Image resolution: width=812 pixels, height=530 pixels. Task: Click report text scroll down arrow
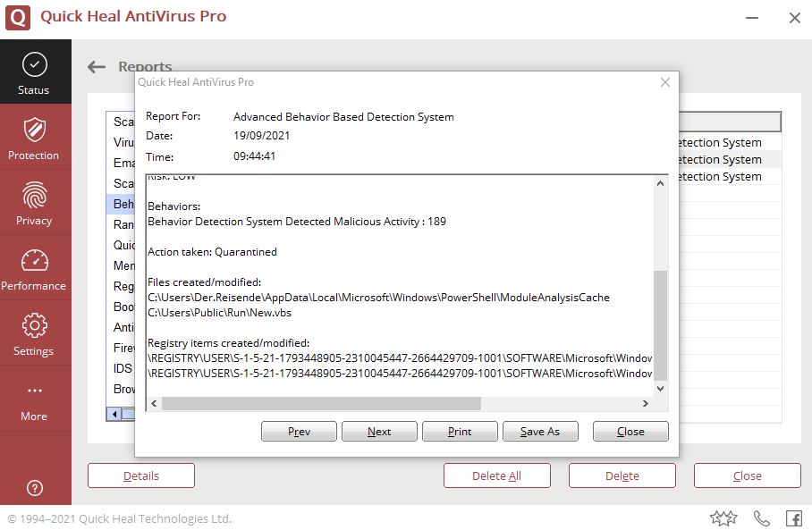tap(660, 388)
